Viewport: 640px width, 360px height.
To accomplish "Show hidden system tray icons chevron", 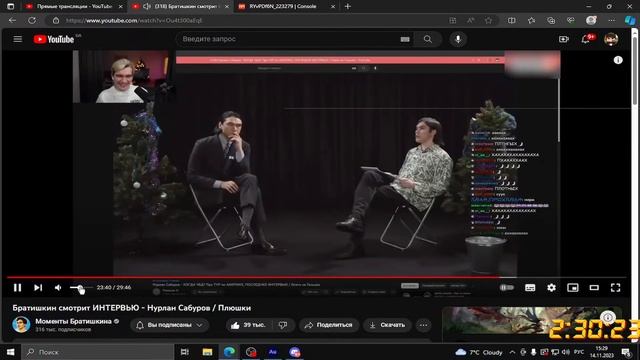I will tap(512, 352).
